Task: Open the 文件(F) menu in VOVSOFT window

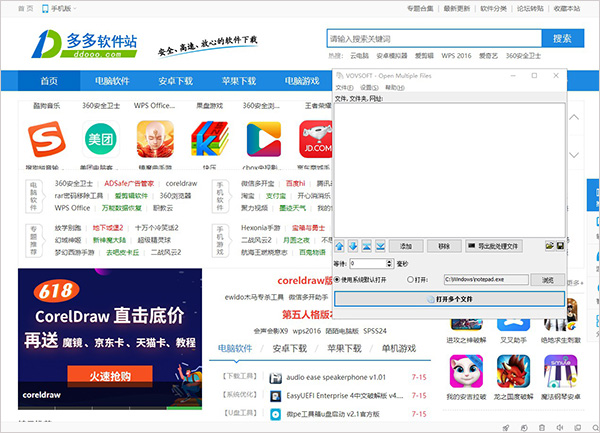Action: [x=344, y=88]
